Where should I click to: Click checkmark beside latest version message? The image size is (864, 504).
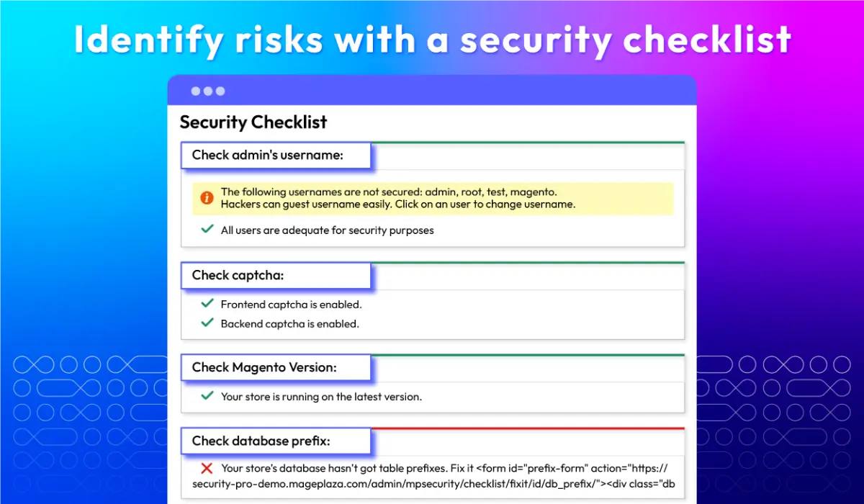click(207, 396)
